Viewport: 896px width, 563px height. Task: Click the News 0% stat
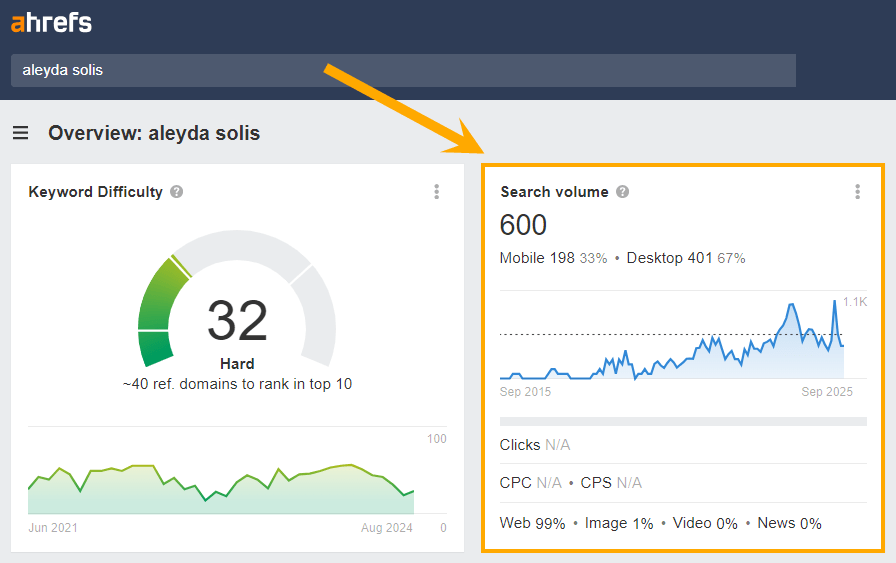pyautogui.click(x=789, y=523)
